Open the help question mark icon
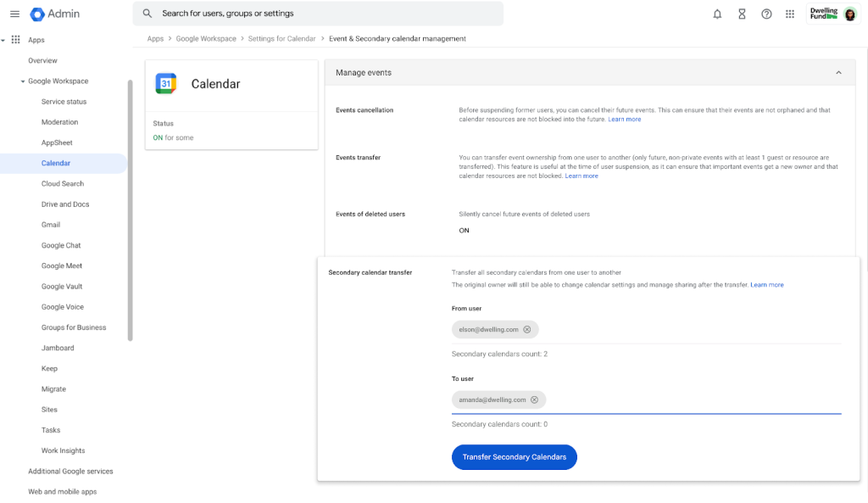Viewport: 868px width, 503px height. [766, 14]
